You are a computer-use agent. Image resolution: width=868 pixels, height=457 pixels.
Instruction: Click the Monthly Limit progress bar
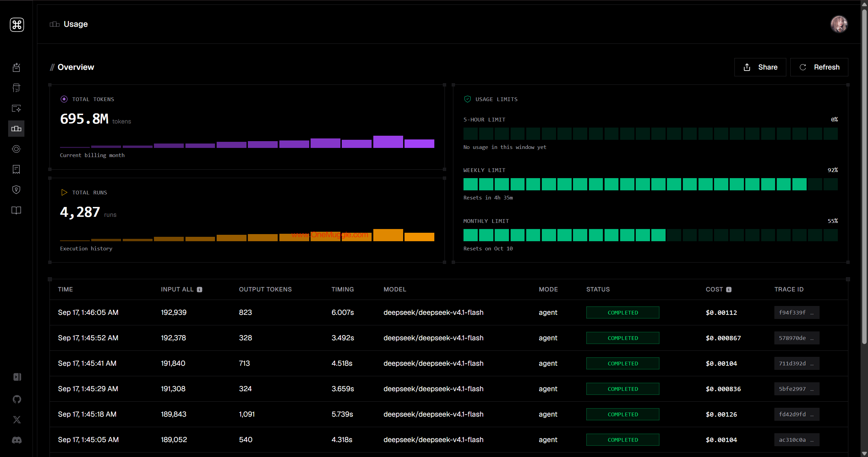pos(650,235)
